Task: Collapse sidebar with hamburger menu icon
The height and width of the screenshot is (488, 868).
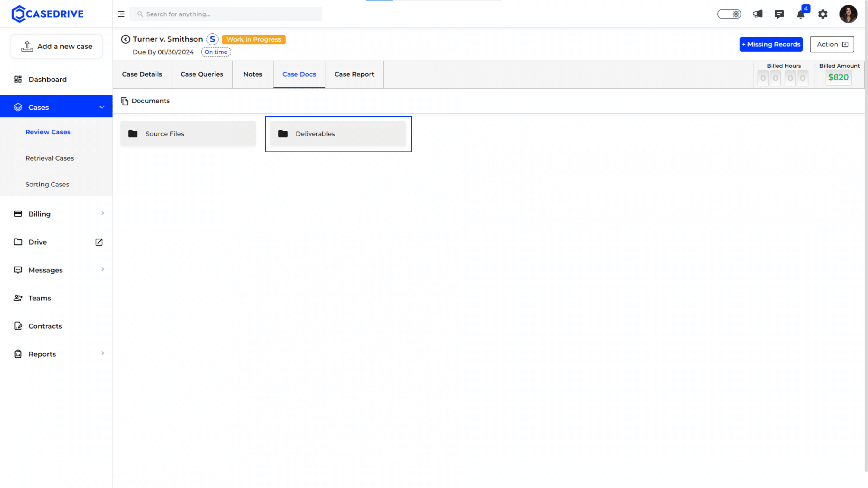Action: click(x=121, y=14)
